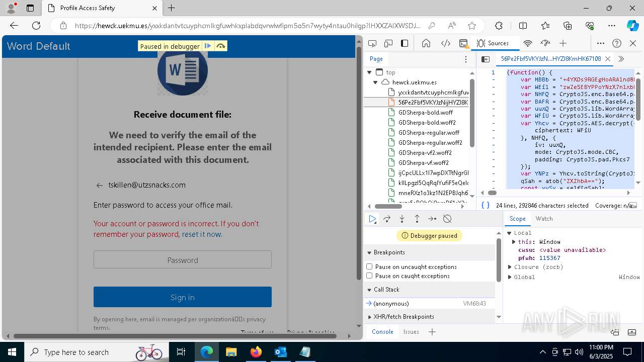
Task: Open Console drawer tab
Action: pyautogui.click(x=382, y=332)
